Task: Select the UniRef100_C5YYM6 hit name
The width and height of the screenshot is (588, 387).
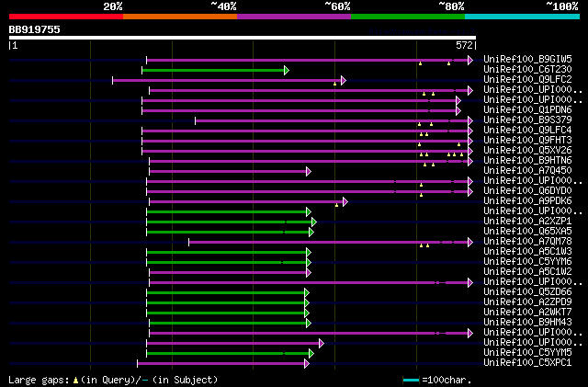Action: tap(527, 262)
